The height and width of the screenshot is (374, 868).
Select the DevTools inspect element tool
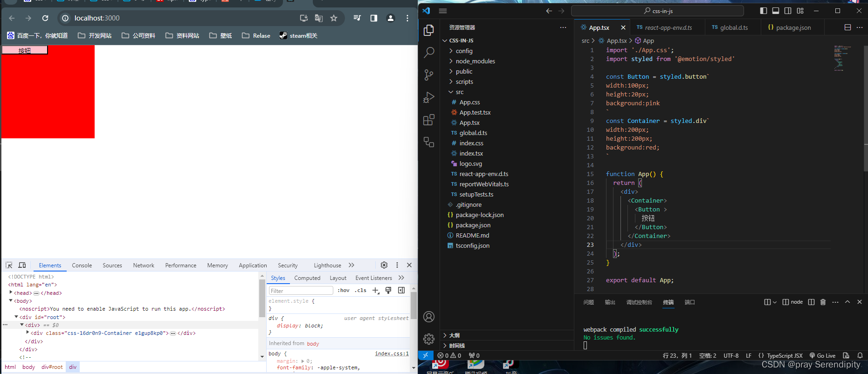coord(9,265)
